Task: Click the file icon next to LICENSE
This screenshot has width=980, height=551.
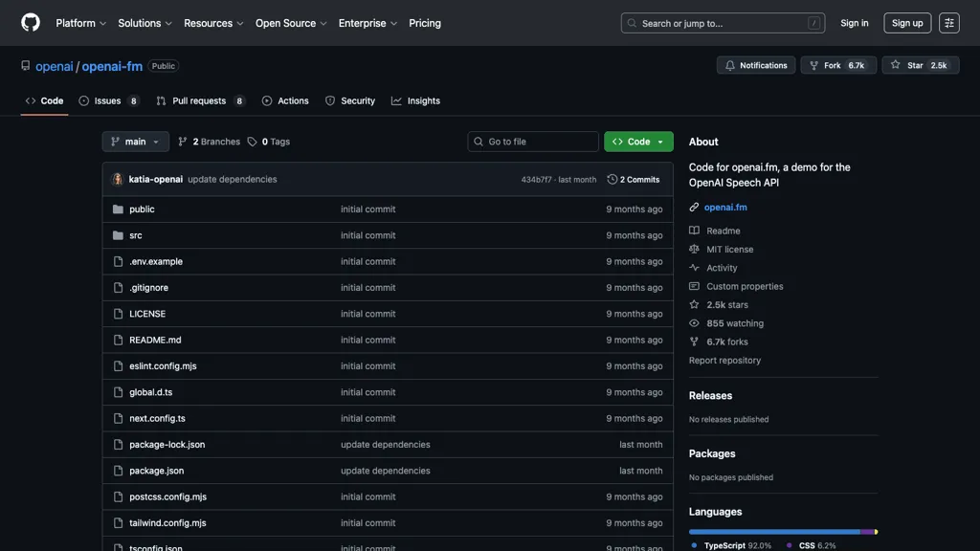Action: pos(118,314)
